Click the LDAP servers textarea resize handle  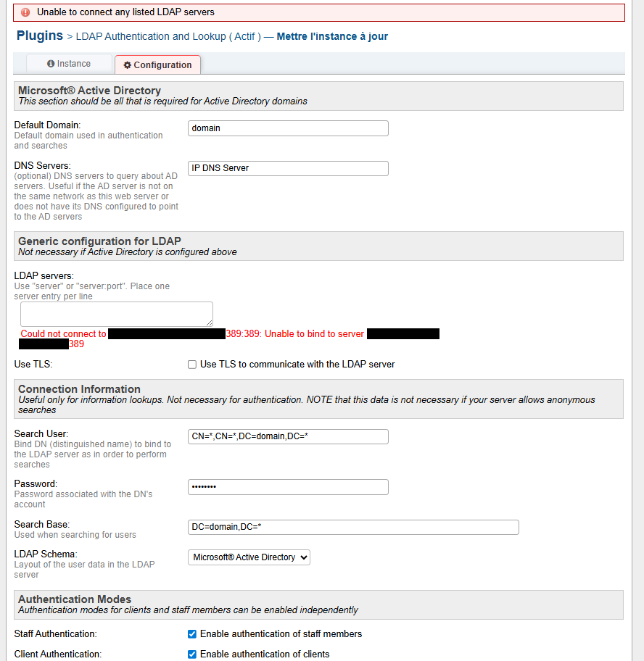click(210, 323)
